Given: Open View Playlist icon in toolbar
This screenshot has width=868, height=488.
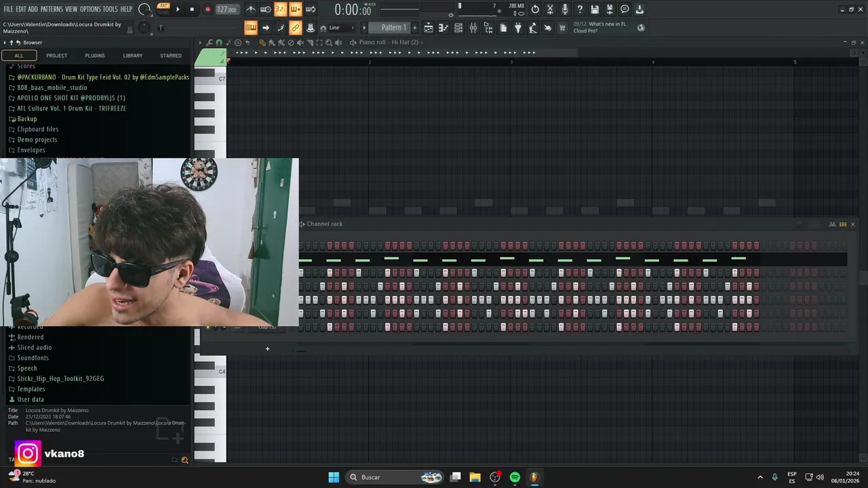Looking at the screenshot, I should pyautogui.click(x=429, y=28).
